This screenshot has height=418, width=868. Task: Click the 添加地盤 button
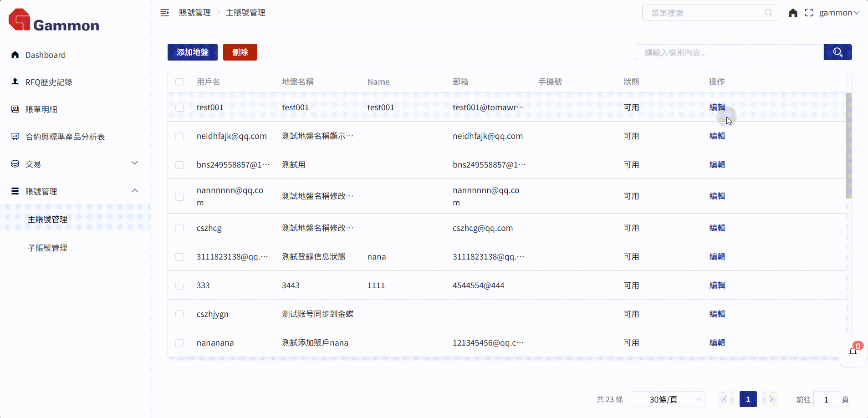pos(192,52)
